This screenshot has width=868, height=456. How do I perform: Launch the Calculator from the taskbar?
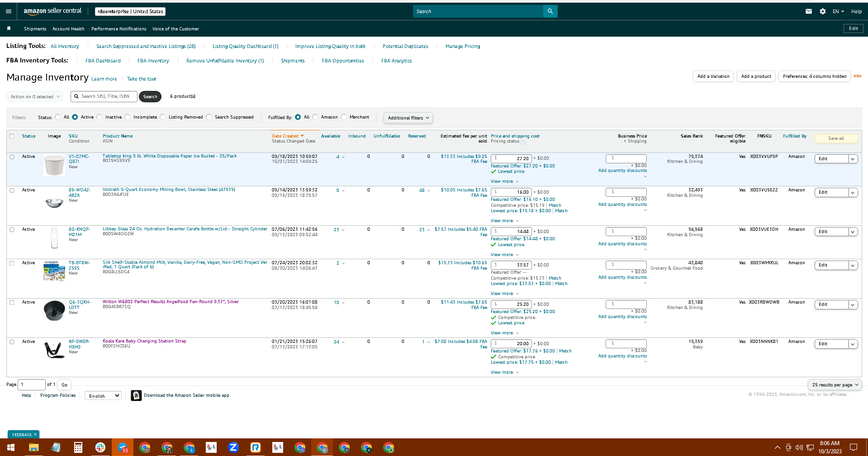78,447
